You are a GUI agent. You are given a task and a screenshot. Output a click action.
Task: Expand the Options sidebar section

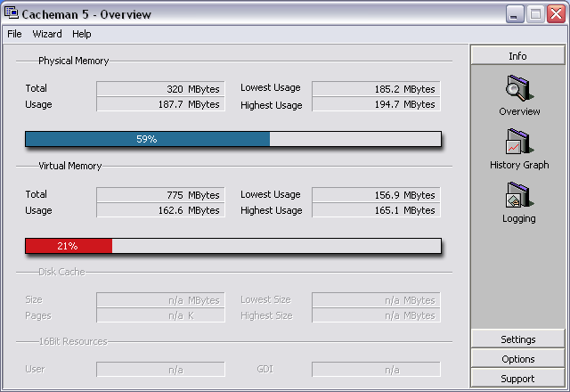[517, 359]
